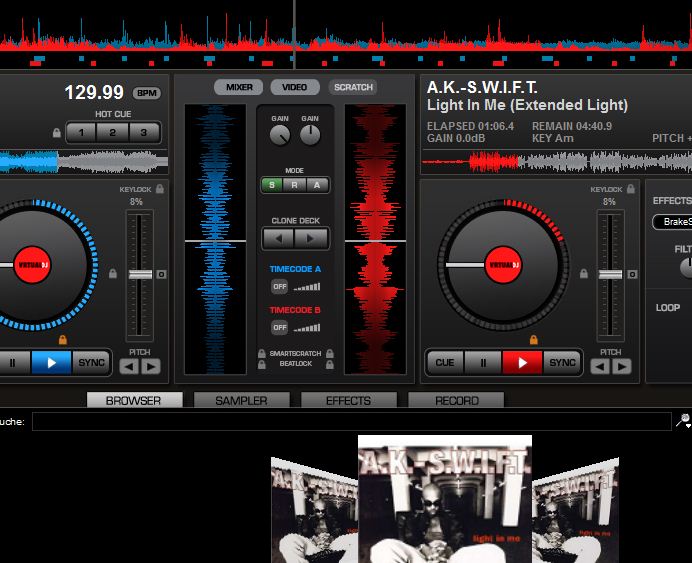Switch to the VIDEO panel
Viewport: 692px width, 563px height.
point(294,87)
